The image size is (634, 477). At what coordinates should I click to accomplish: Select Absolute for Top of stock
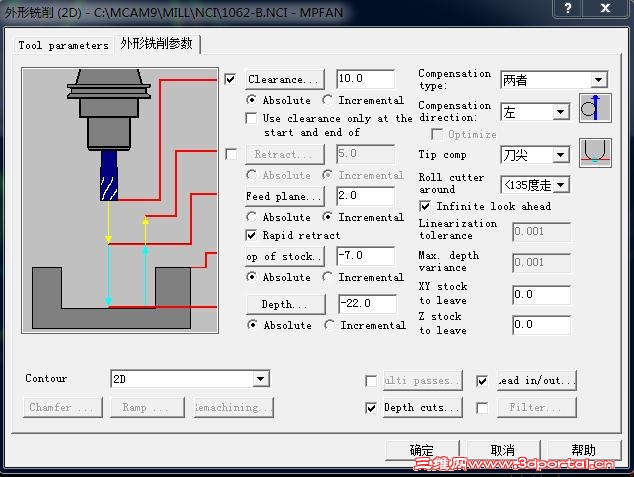coord(251,277)
